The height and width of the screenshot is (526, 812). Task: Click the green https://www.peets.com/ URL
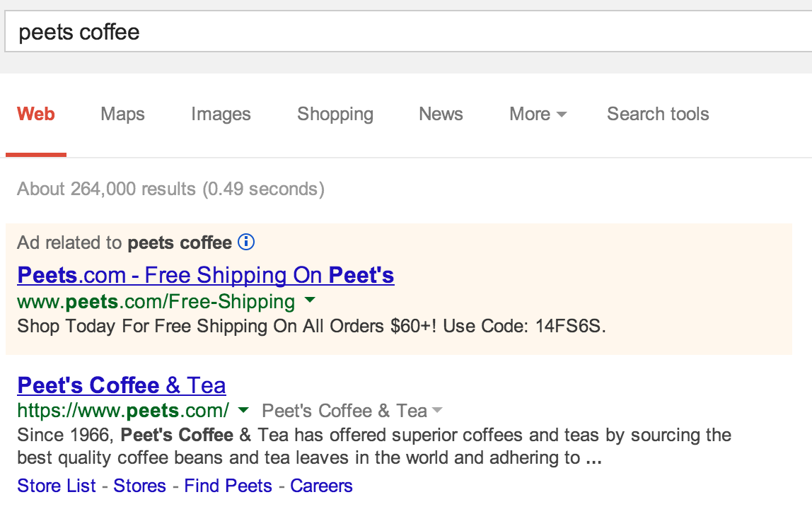click(123, 411)
